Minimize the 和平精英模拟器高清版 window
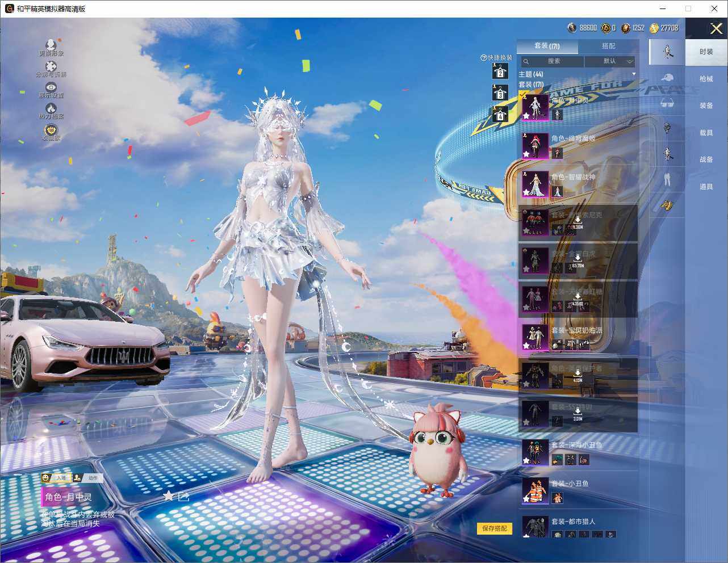This screenshot has height=563, width=728. point(663,9)
